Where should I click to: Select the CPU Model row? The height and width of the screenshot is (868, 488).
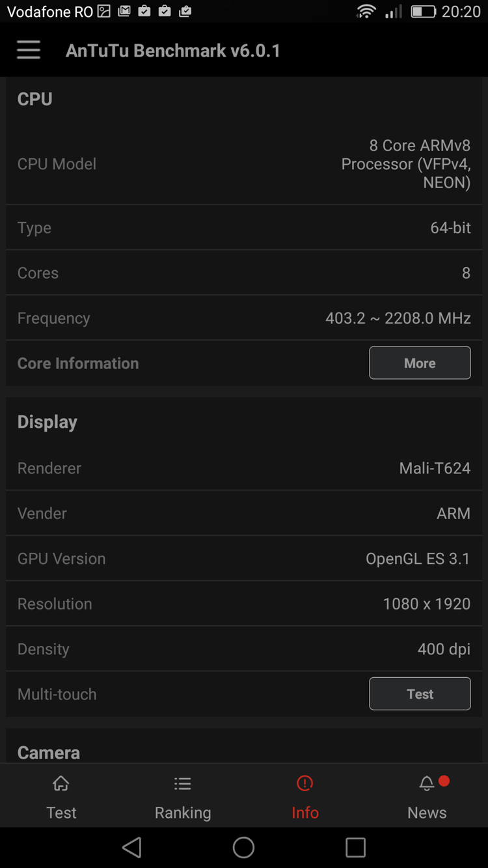244,163
